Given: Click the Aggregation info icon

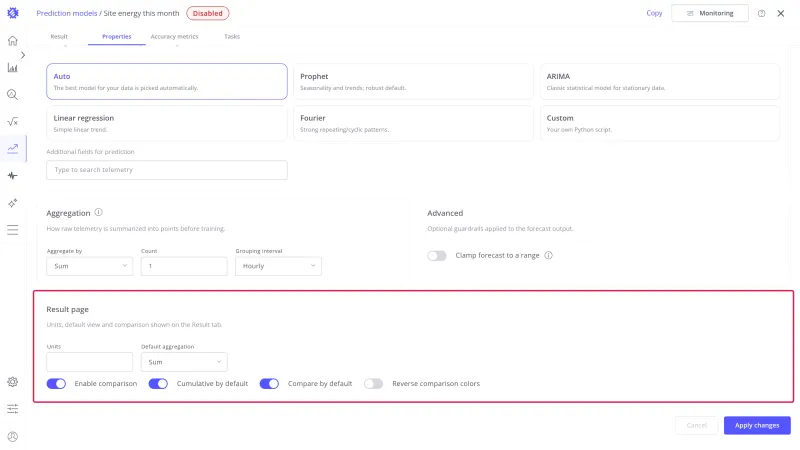Looking at the screenshot, I should point(98,212).
